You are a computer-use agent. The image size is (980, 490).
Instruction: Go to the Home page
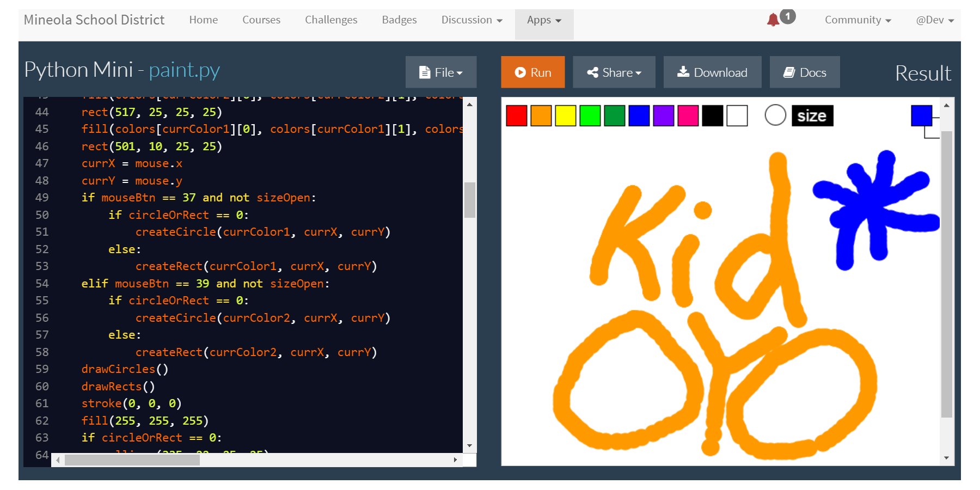204,20
